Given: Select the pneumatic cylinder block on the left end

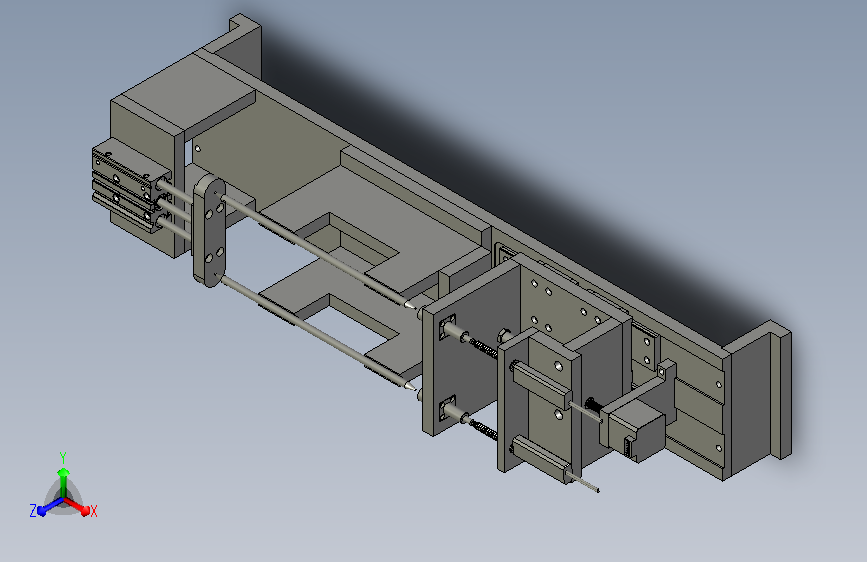Looking at the screenshot, I should coord(130,187).
